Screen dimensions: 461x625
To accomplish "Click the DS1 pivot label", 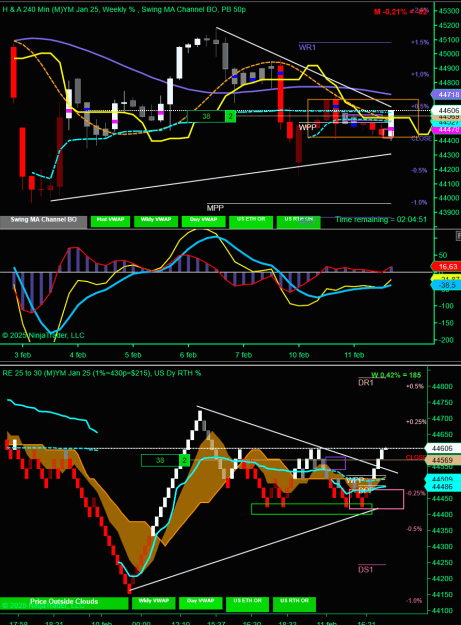I will pyautogui.click(x=365, y=569).
